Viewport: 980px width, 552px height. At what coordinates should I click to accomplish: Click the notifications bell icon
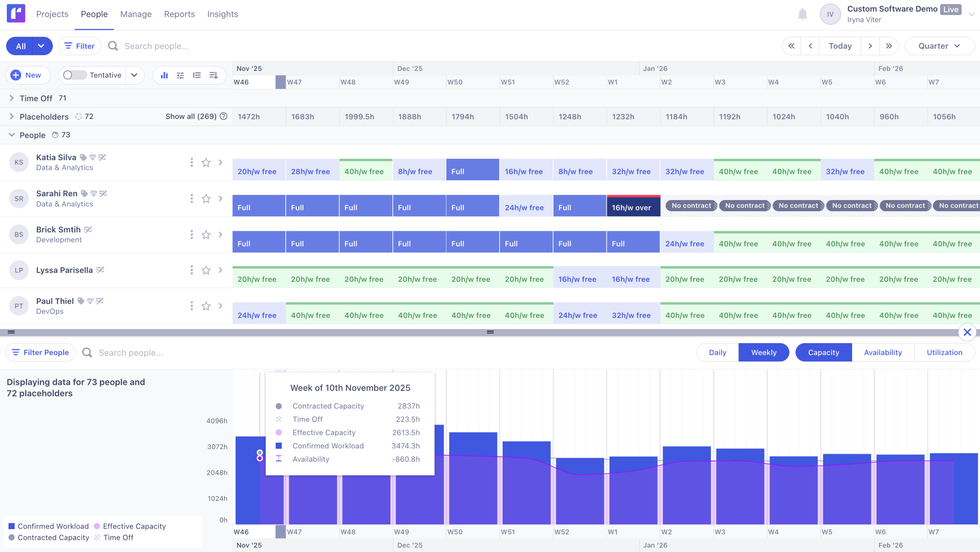(802, 15)
